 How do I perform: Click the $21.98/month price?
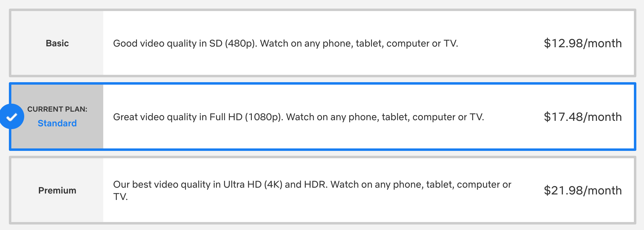click(x=583, y=190)
